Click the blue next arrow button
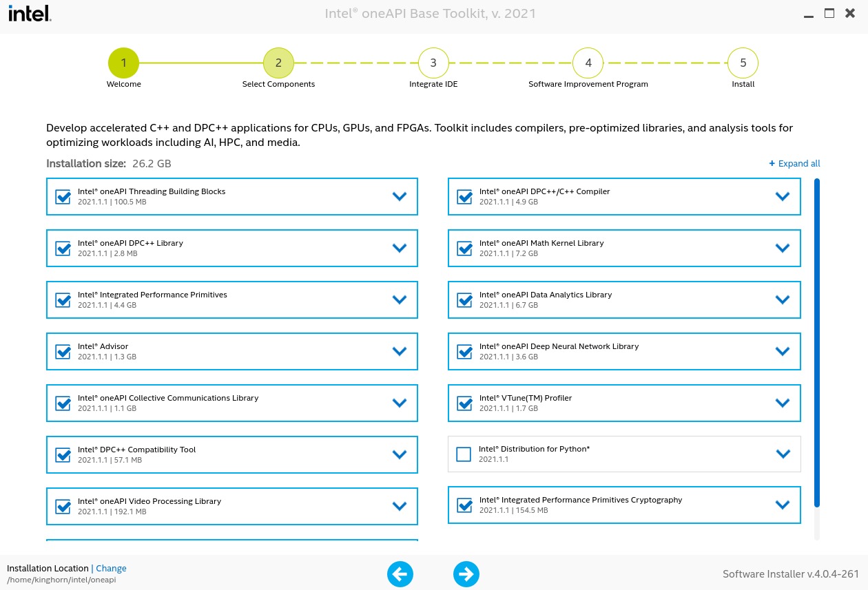Viewport: 868px width, 590px height. pos(466,574)
